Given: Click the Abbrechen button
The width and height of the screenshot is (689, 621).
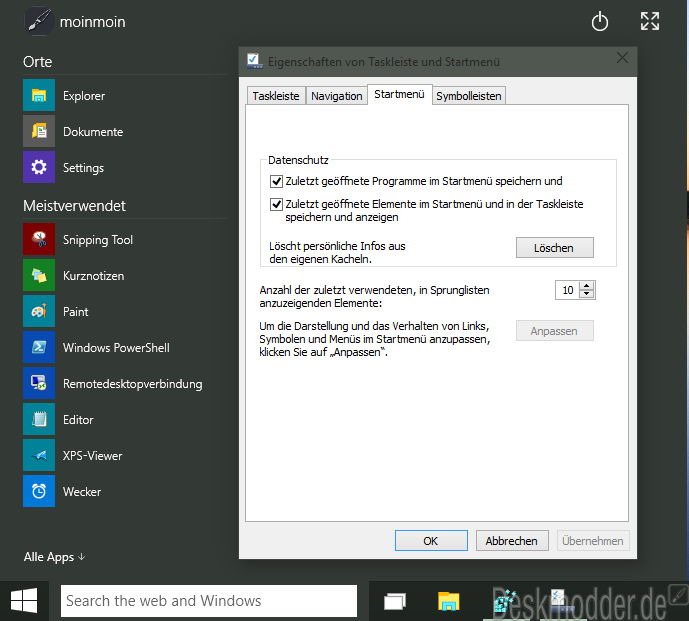Looking at the screenshot, I should point(512,541).
